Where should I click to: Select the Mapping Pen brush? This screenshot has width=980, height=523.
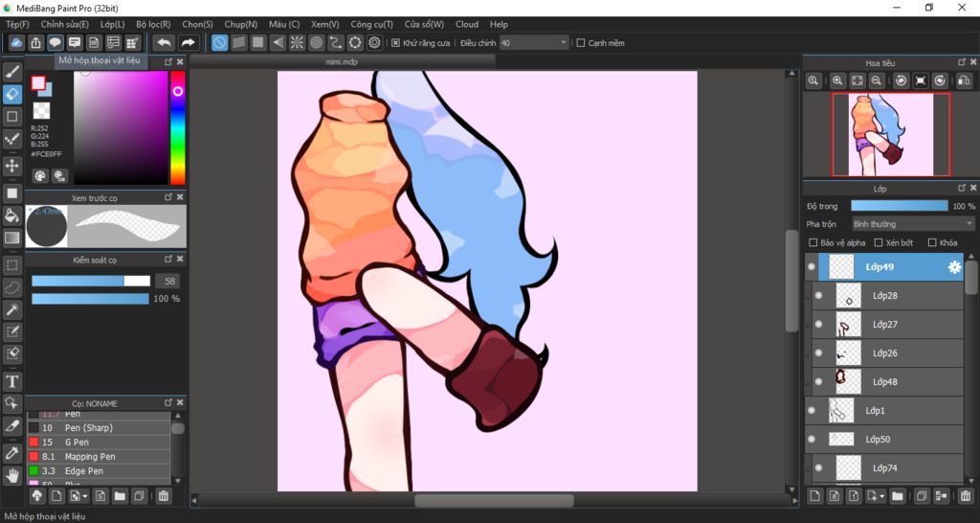[x=99, y=457]
